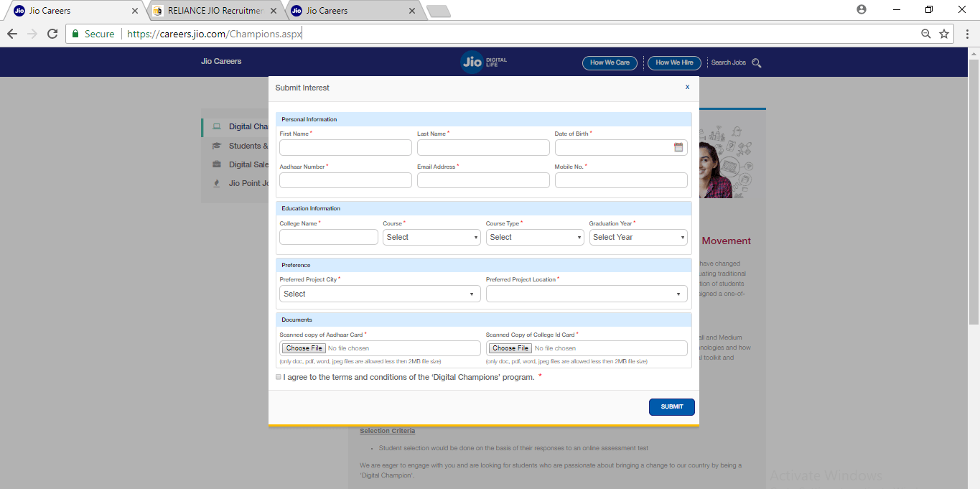Screen dimensions: 980x489
Task: Click the Chrome user profile icon
Action: 862,9
